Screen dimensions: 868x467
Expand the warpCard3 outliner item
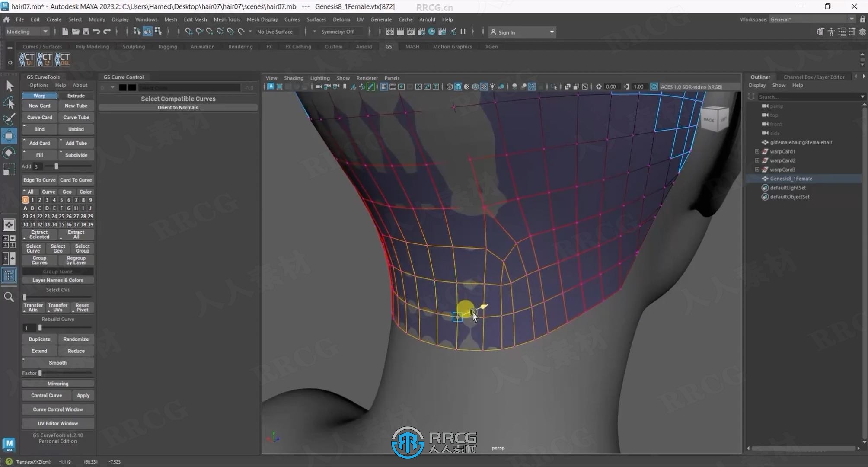coord(757,169)
